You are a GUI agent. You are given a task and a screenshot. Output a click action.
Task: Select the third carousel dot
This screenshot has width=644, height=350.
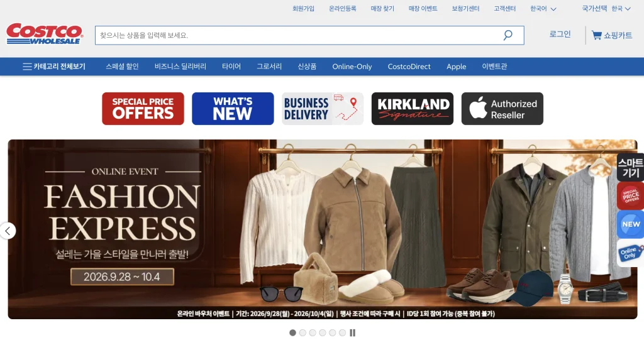pos(313,333)
